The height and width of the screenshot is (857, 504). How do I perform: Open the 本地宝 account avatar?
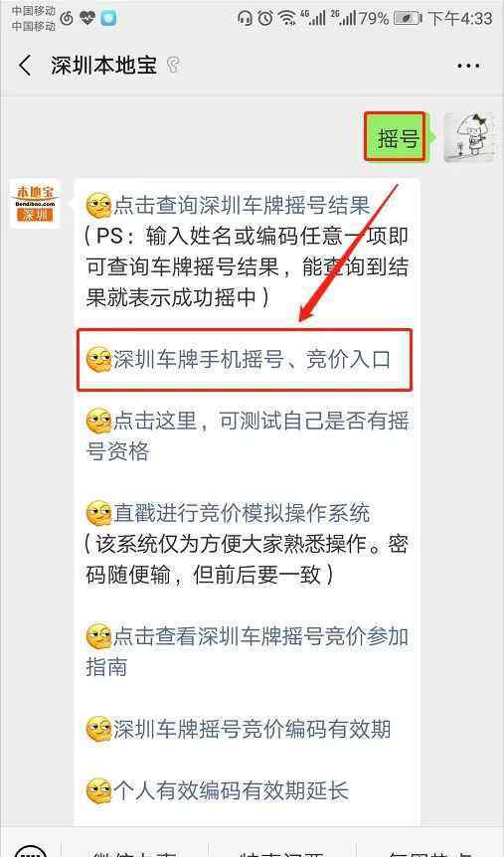35,204
